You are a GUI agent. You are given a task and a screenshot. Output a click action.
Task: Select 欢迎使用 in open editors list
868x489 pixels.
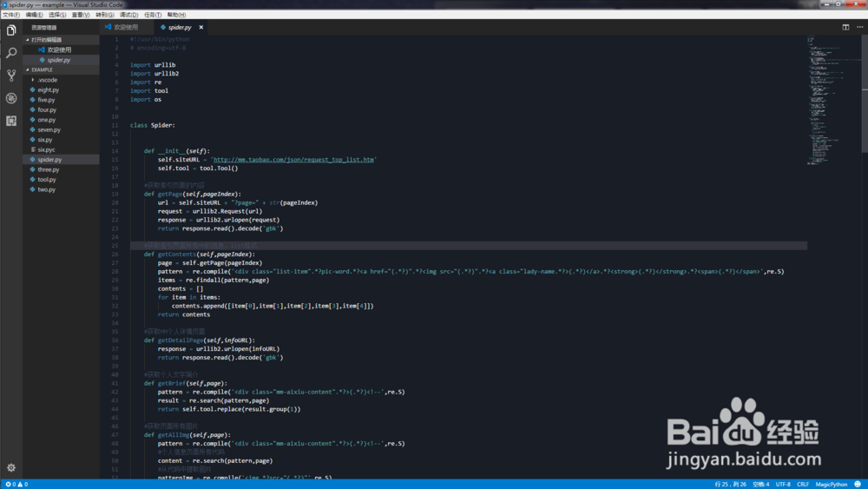click(x=59, y=50)
